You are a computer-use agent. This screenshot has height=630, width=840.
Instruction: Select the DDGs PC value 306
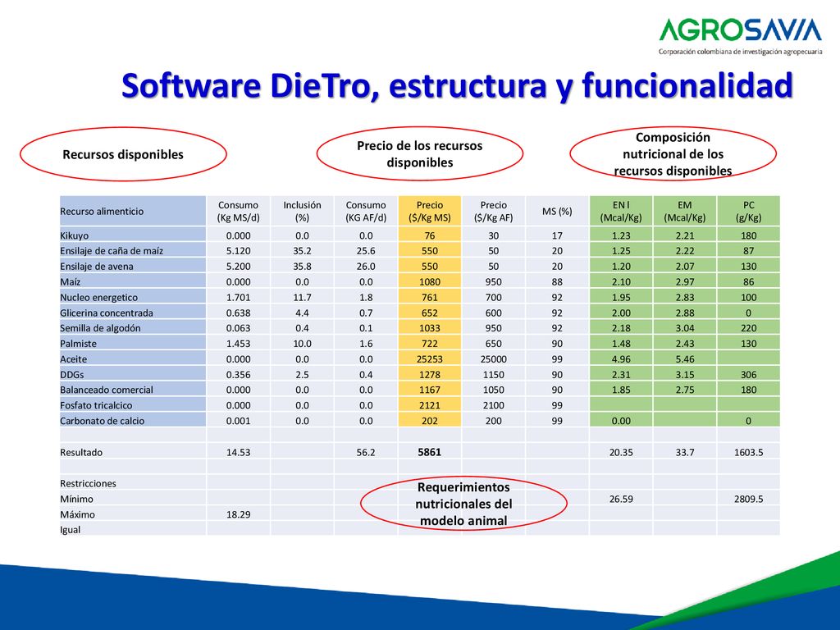click(748, 374)
